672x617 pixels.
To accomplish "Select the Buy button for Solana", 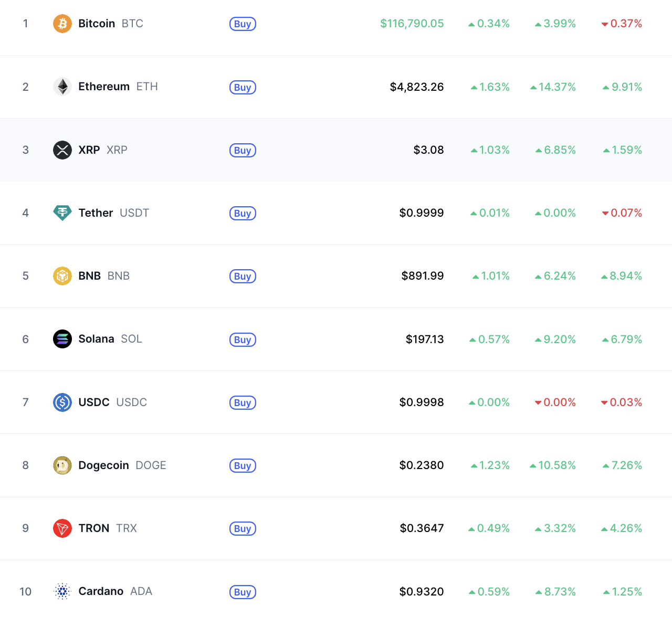I will 243,339.
